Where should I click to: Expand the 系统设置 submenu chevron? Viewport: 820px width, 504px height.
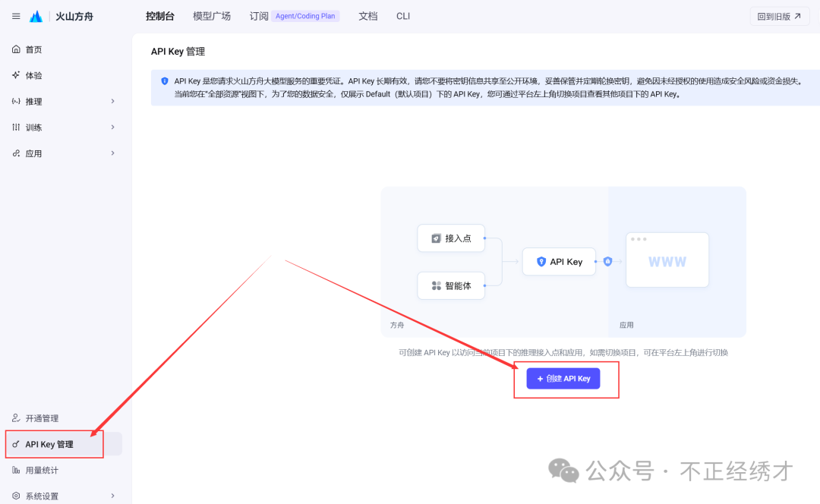112,496
